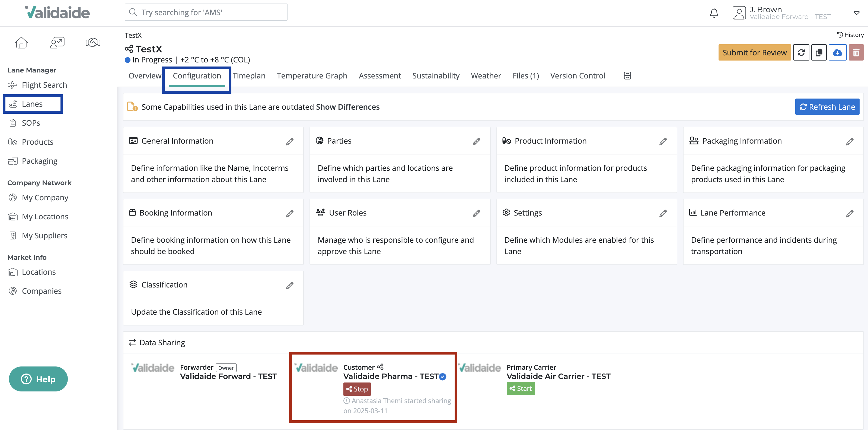Image resolution: width=868 pixels, height=430 pixels.
Task: Click the Data Sharing section heading
Action: coord(162,343)
